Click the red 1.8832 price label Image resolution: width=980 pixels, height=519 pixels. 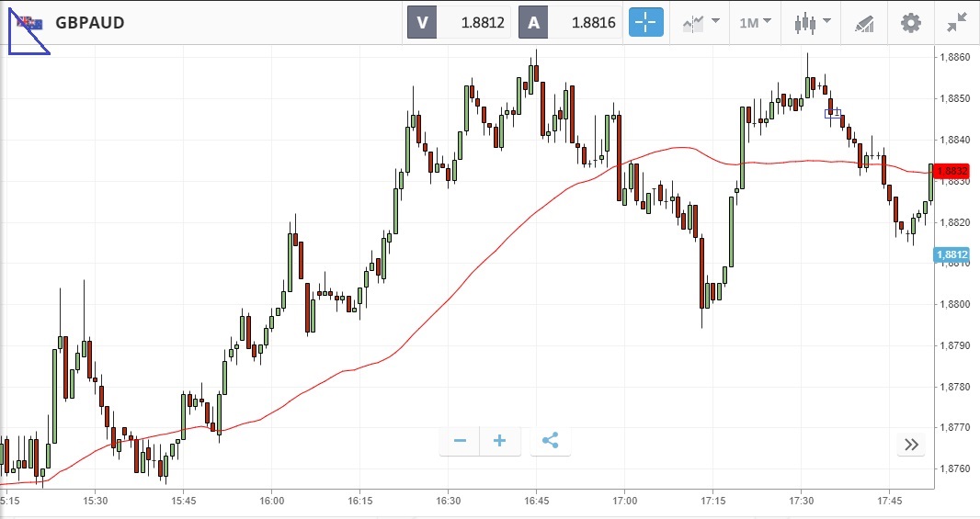coord(952,171)
